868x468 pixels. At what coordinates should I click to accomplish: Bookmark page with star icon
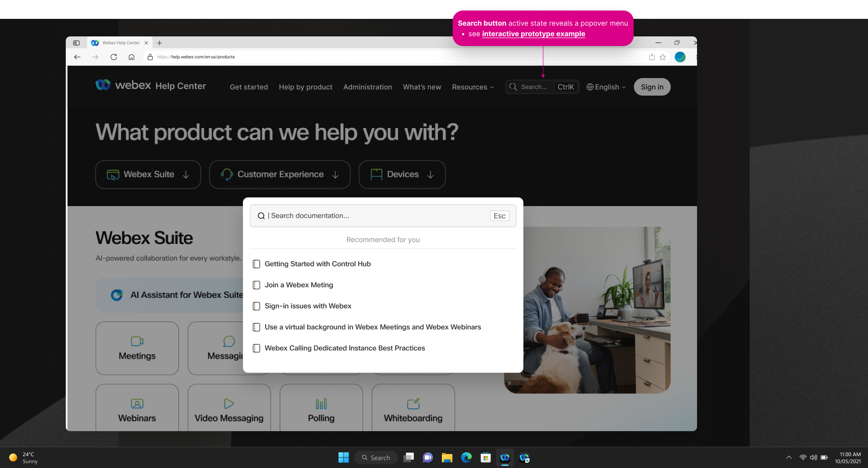(663, 57)
